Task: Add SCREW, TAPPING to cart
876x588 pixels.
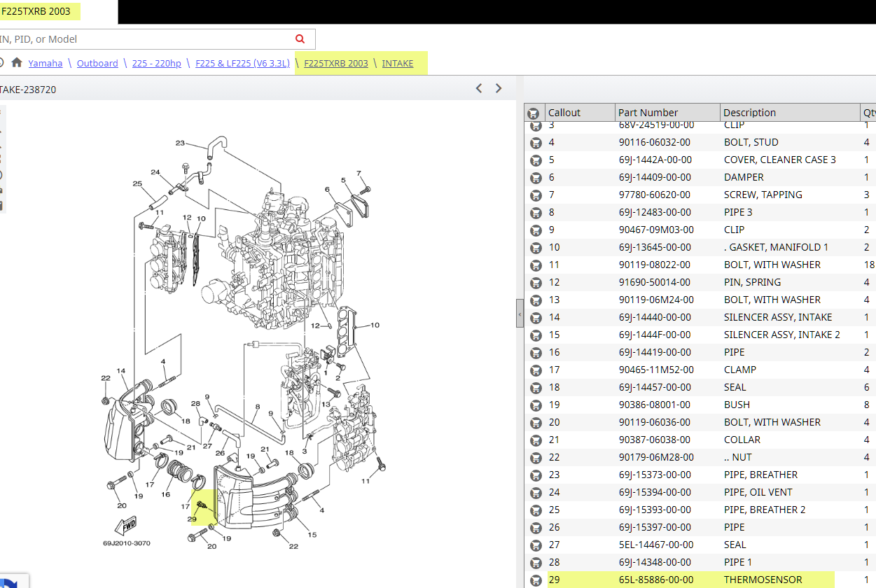Action: pyautogui.click(x=536, y=195)
